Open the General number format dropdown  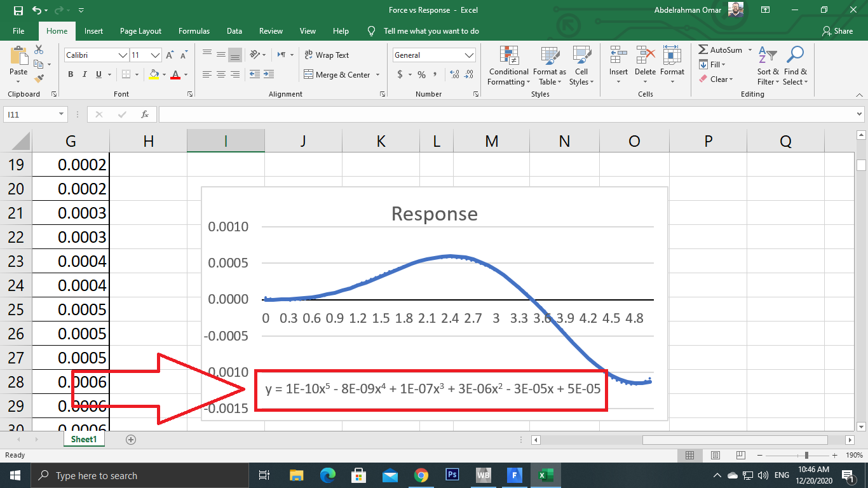pyautogui.click(x=470, y=55)
